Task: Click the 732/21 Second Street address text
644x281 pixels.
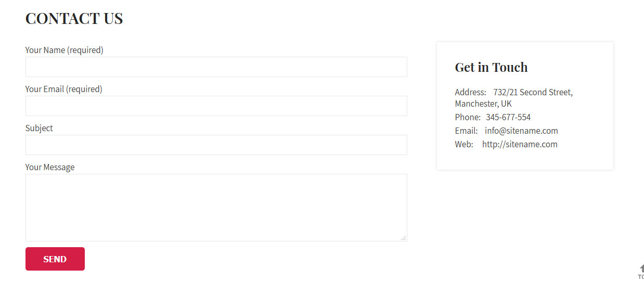Action: point(533,92)
